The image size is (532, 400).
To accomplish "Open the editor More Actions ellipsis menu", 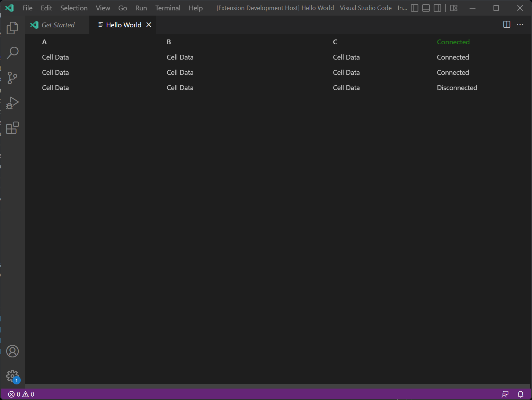I will point(520,25).
